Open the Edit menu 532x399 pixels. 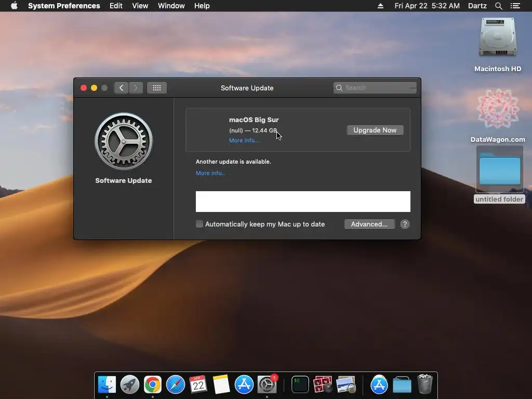tap(116, 6)
